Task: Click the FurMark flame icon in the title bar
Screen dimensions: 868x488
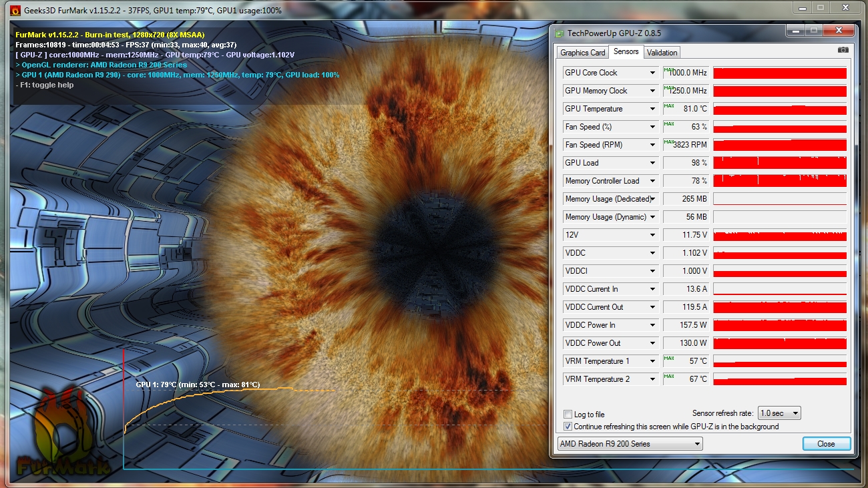Action: point(15,10)
